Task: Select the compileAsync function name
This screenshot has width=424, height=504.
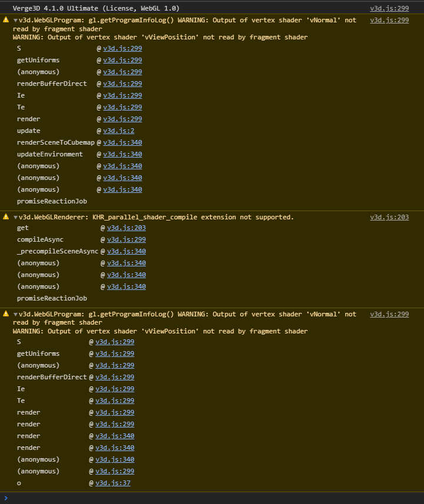Action: pyautogui.click(x=40, y=240)
